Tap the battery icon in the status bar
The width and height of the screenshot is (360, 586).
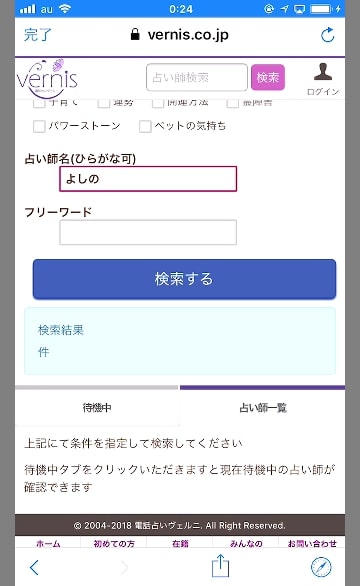click(321, 9)
